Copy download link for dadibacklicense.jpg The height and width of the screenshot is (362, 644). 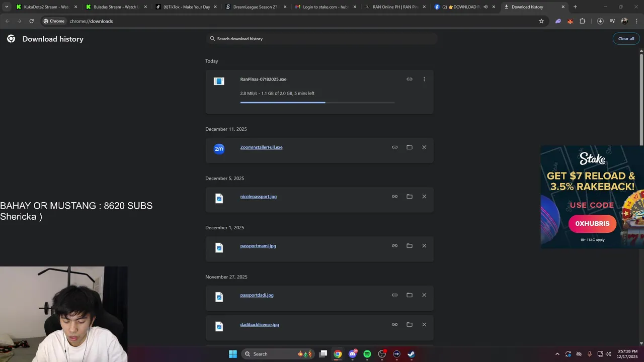395,324
